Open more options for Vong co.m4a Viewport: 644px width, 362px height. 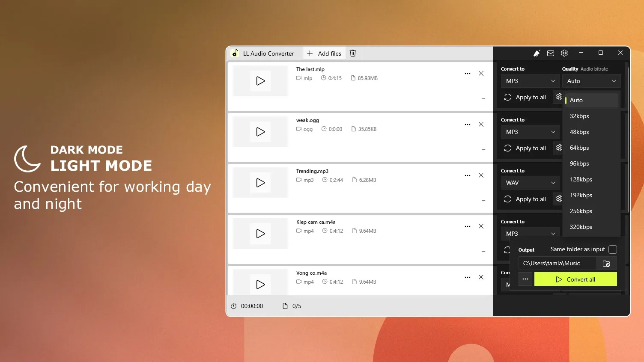pyautogui.click(x=468, y=277)
